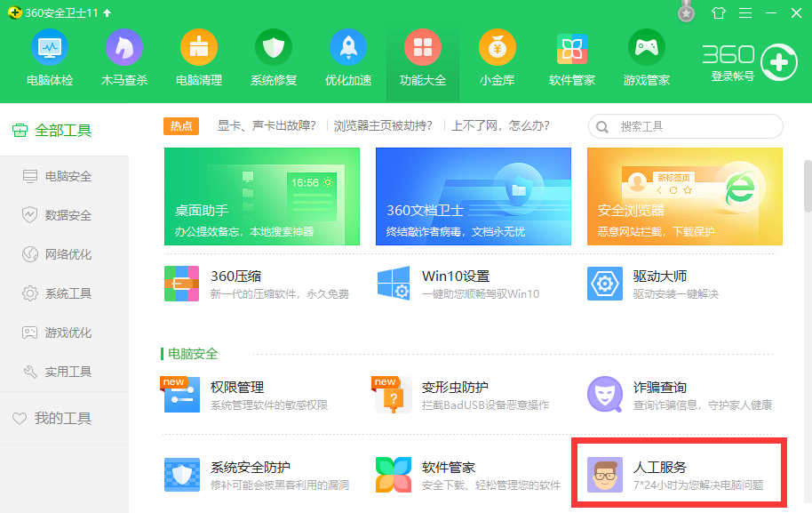Open 权限管理 tool icon

180,395
